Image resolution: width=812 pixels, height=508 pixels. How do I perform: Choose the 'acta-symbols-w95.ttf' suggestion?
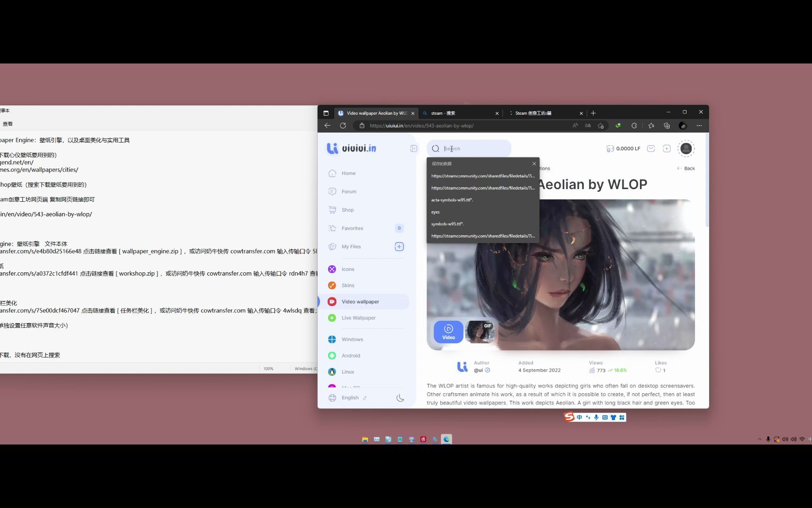click(483, 200)
